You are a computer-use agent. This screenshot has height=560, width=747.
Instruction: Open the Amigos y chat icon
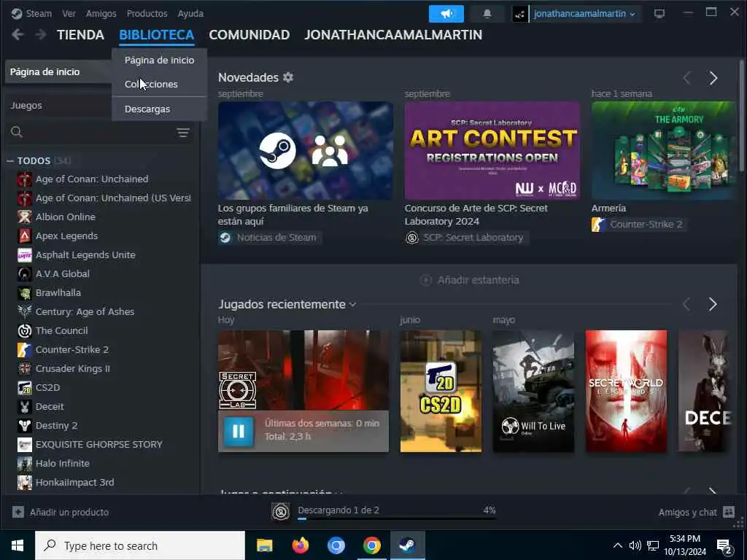(729, 512)
